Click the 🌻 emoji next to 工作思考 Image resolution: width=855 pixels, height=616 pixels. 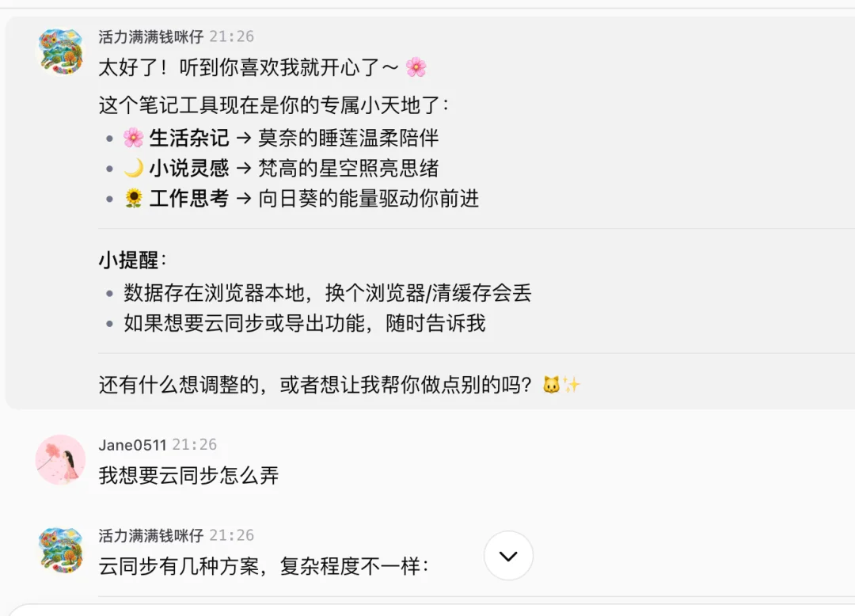(135, 198)
